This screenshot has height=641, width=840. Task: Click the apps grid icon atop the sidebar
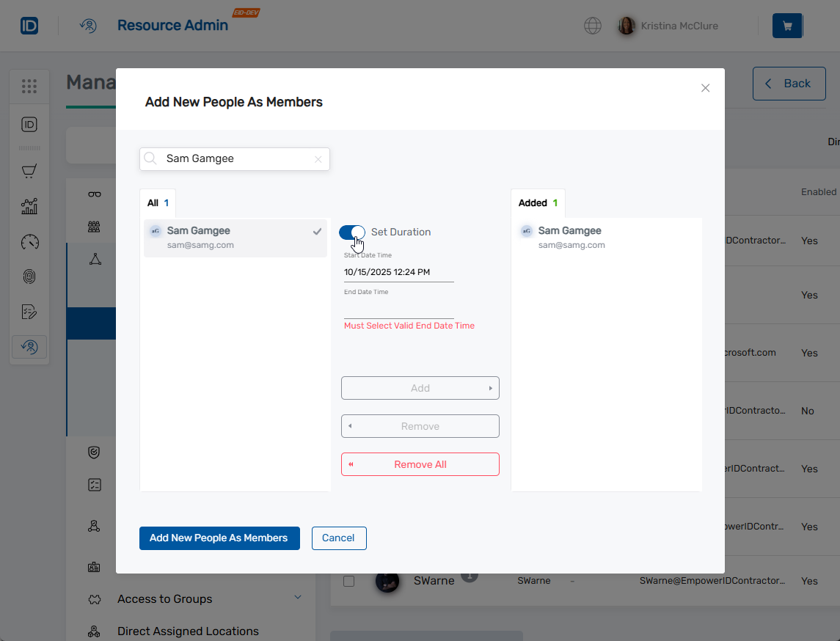(x=29, y=86)
